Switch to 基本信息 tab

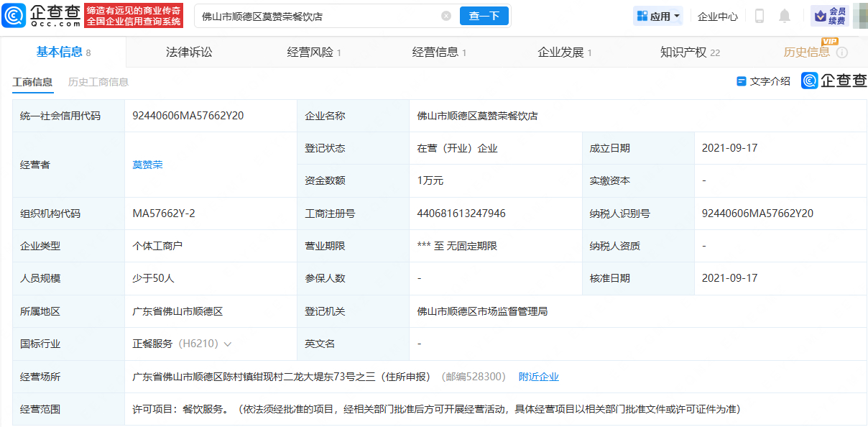63,52
